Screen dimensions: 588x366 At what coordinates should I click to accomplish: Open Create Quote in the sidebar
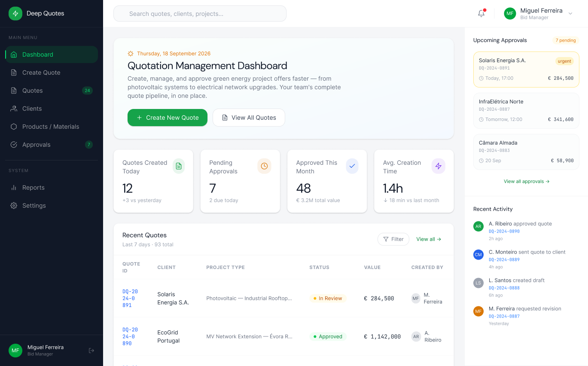[52, 73]
